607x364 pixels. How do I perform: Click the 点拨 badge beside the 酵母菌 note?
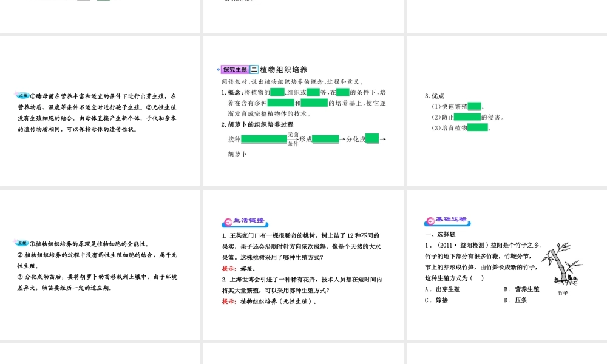(22, 95)
